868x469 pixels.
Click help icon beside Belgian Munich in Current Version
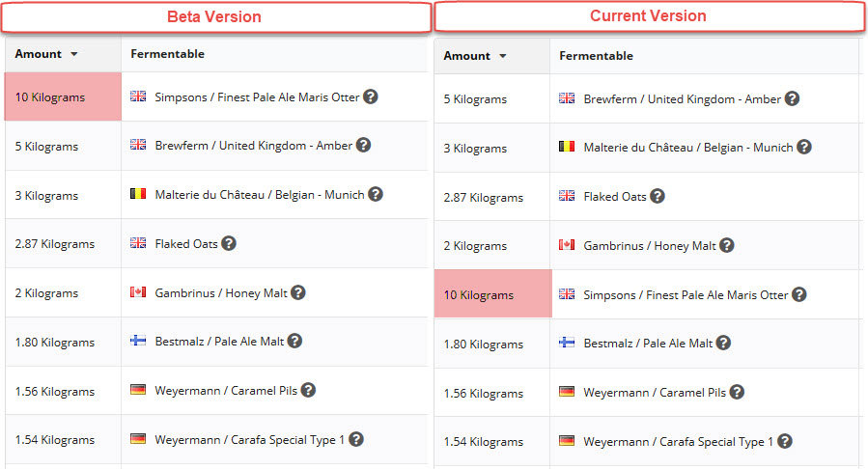(804, 147)
